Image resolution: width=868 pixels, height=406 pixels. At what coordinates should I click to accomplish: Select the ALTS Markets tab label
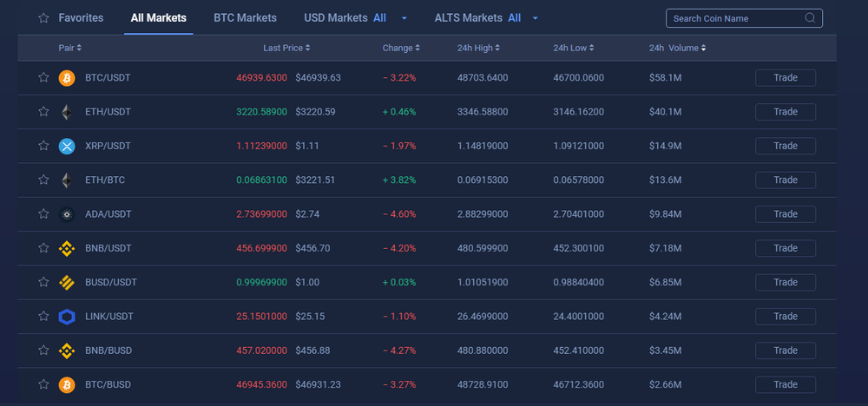[469, 17]
